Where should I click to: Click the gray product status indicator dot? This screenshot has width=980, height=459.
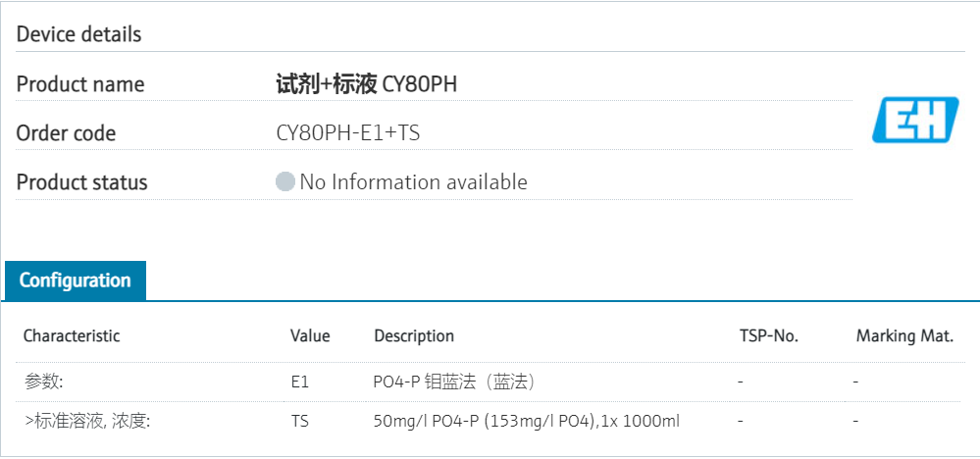tap(285, 182)
